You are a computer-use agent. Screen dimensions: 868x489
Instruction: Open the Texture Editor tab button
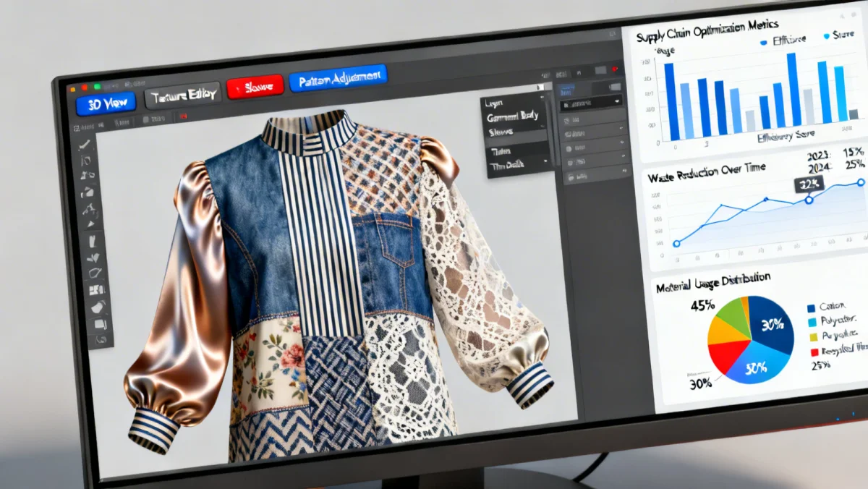[x=182, y=95]
